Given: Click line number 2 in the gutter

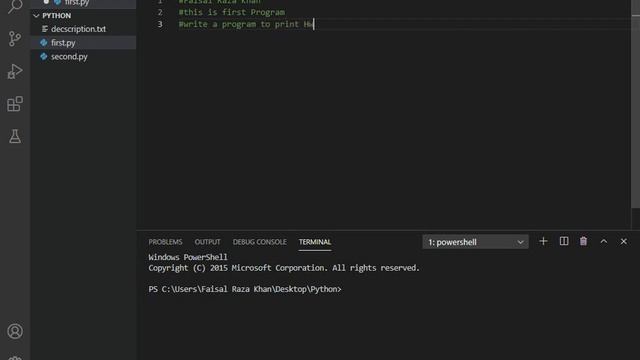Looking at the screenshot, I should coord(160,12).
